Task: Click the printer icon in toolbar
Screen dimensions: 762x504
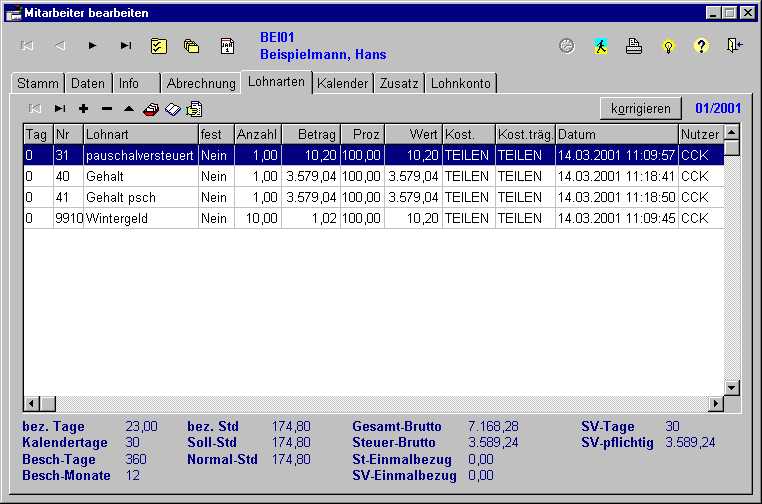Action: coord(633,46)
